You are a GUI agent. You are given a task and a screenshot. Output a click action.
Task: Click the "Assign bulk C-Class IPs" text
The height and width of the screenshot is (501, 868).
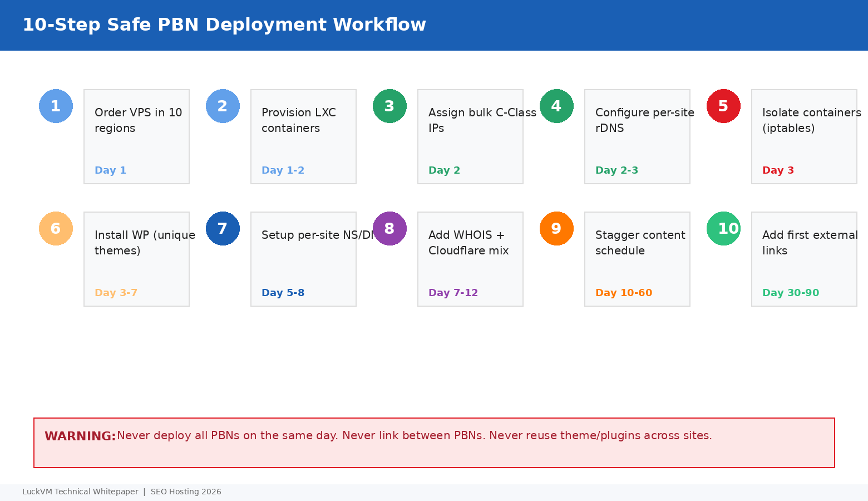coord(482,120)
